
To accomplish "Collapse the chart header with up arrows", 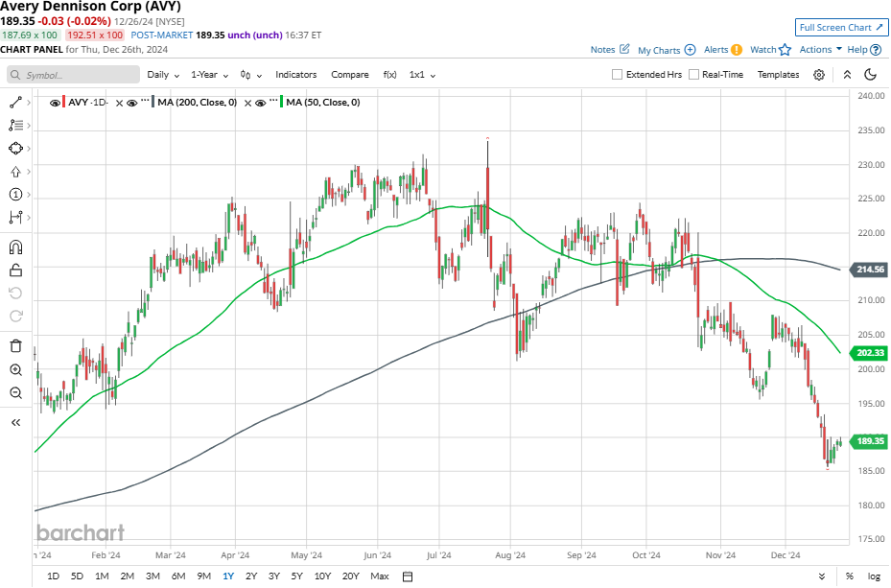I will pyautogui.click(x=847, y=75).
